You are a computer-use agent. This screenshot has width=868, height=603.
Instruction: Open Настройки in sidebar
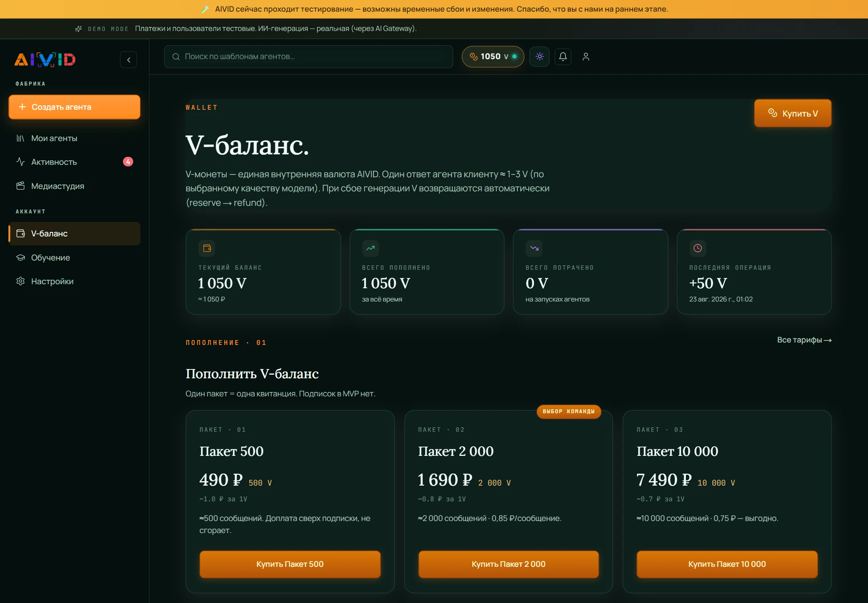click(x=74, y=281)
